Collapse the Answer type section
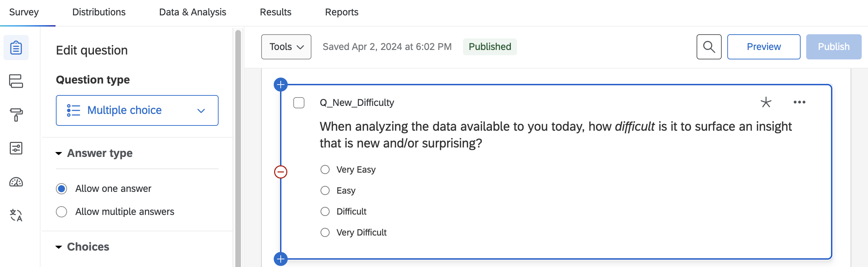Screen dimensions: 868x267 click(59, 153)
